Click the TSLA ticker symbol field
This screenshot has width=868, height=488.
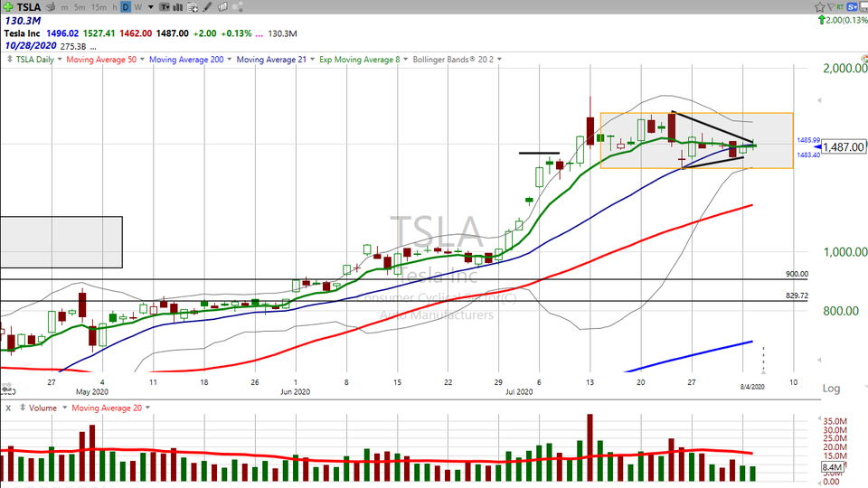coord(29,6)
